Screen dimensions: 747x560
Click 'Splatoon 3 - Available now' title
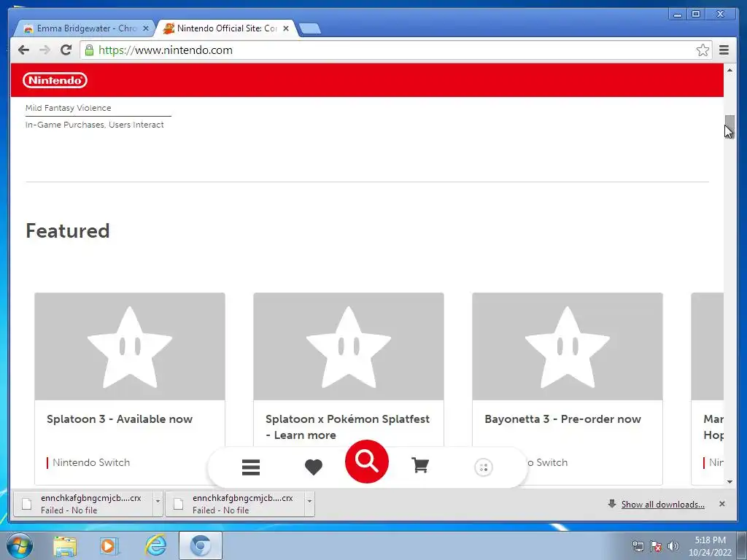pos(120,419)
